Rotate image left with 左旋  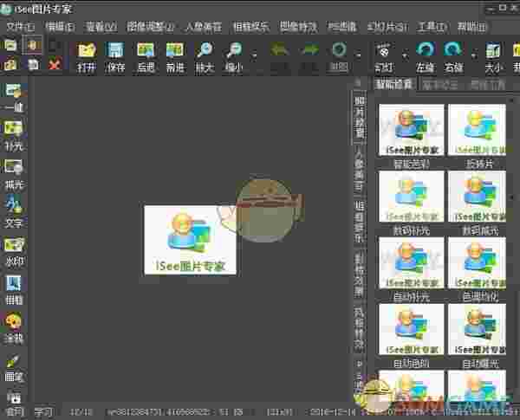[426, 57]
